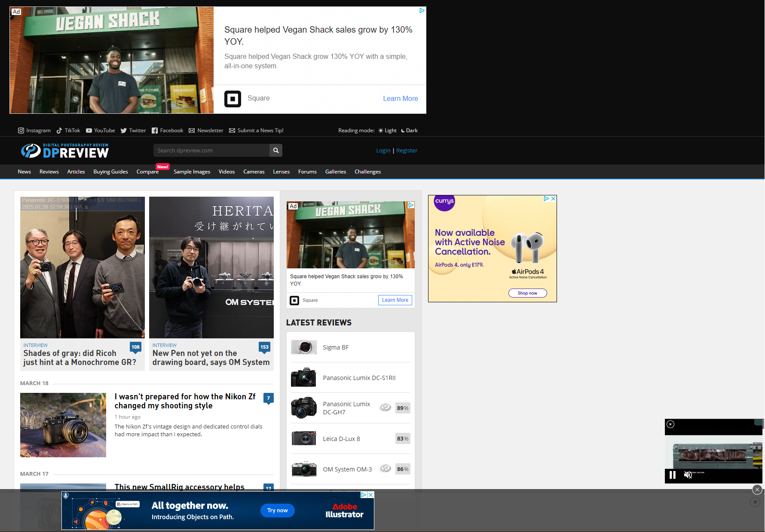Open the 153 comments badge
The width and height of the screenshot is (765, 532).
click(264, 347)
